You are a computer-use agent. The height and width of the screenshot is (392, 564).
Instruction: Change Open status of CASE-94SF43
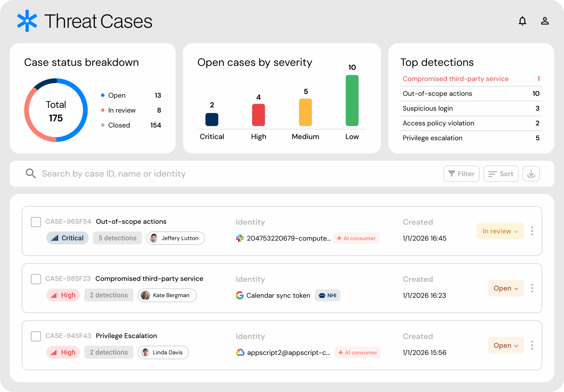[x=506, y=345]
